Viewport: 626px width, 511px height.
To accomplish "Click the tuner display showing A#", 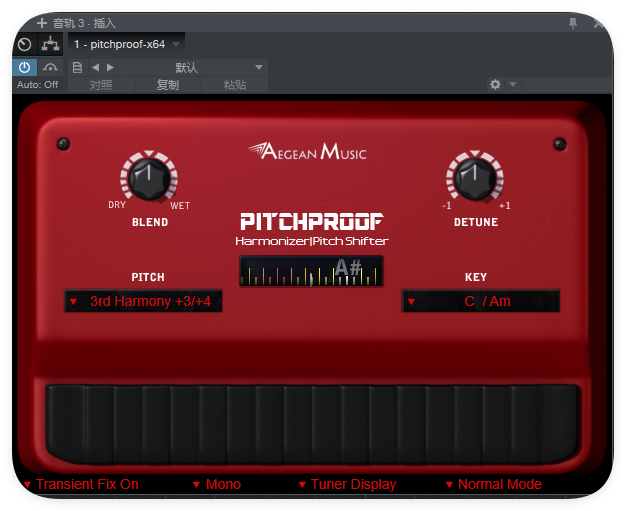I will coord(311,271).
